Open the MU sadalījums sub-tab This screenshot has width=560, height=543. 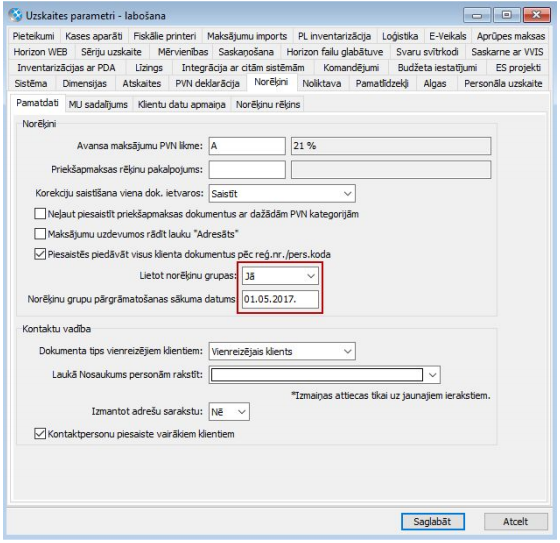tap(98, 104)
